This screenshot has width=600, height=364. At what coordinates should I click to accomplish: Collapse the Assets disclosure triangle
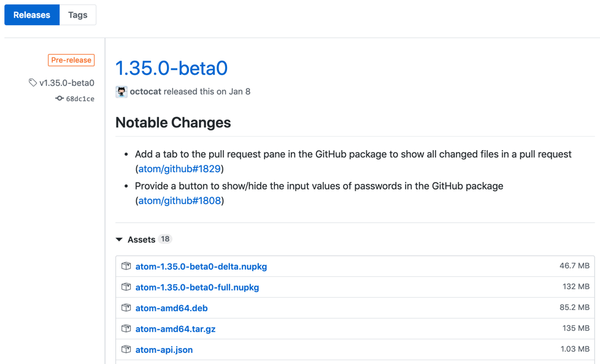[119, 240]
